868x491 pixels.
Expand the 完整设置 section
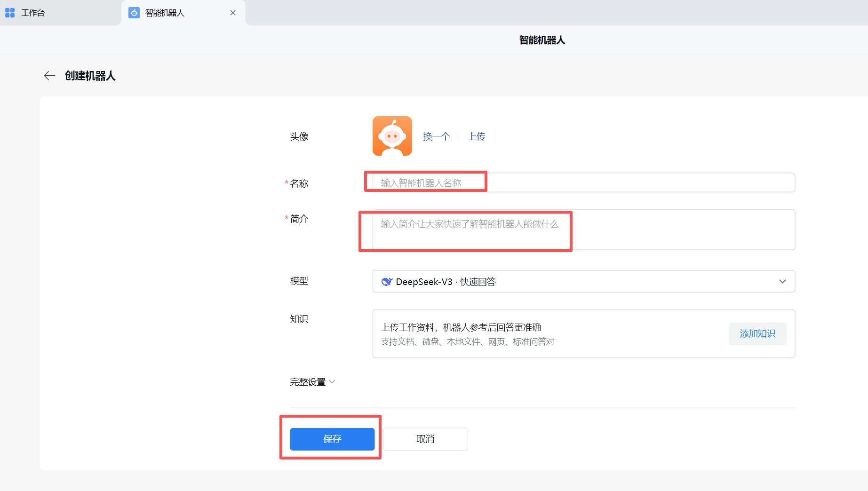click(308, 382)
